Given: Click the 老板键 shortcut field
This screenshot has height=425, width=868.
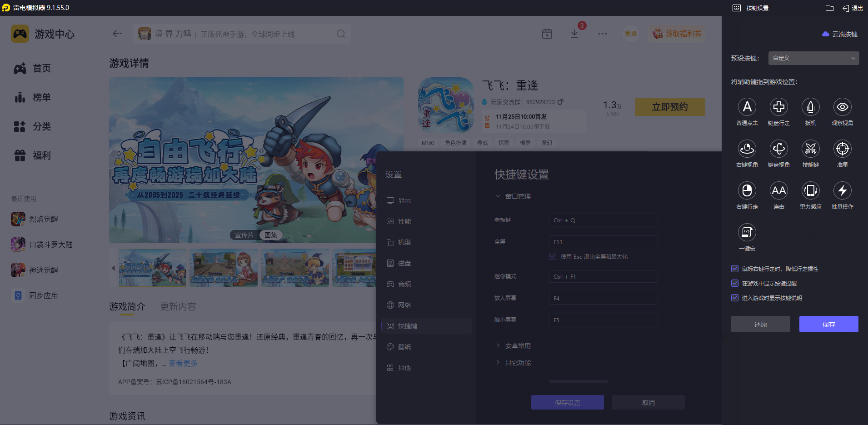Looking at the screenshot, I should pyautogui.click(x=603, y=220).
